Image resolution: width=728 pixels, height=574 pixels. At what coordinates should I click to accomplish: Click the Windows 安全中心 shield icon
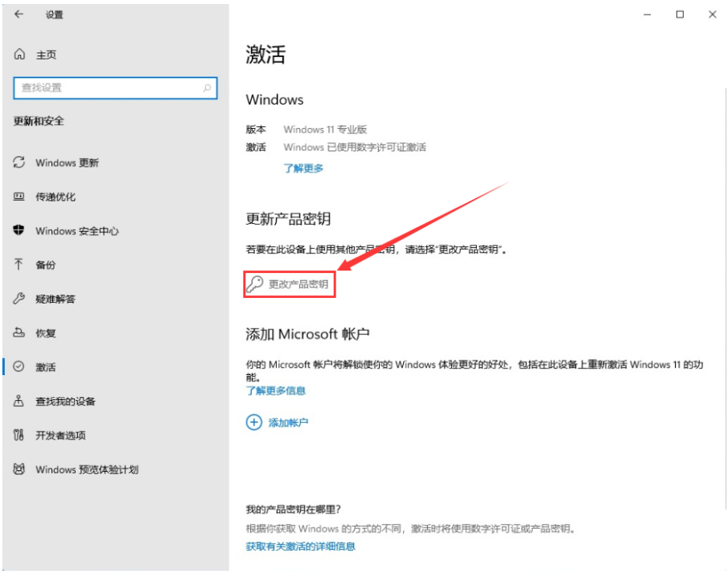(x=19, y=230)
